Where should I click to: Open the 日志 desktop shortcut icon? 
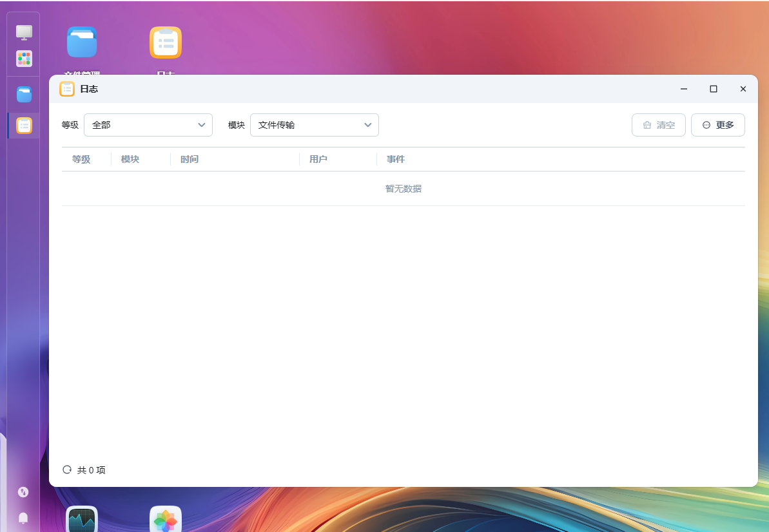[166, 42]
